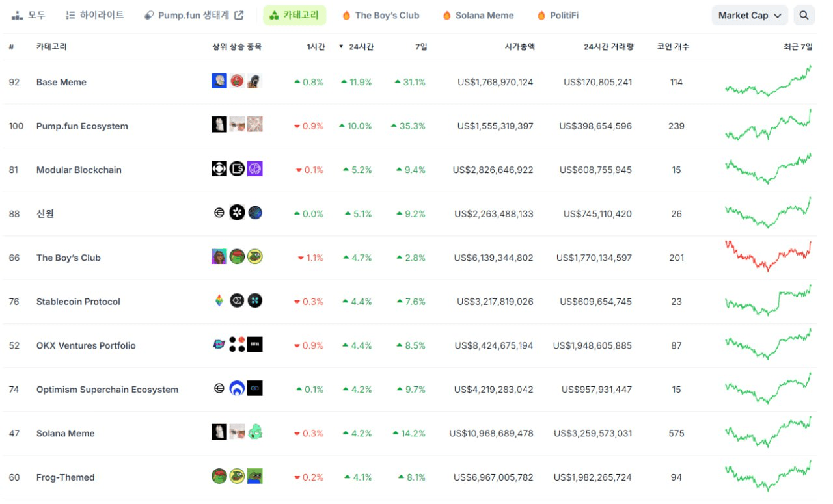Switch to the 하이라이트 tab
833x504 pixels.
pos(95,15)
